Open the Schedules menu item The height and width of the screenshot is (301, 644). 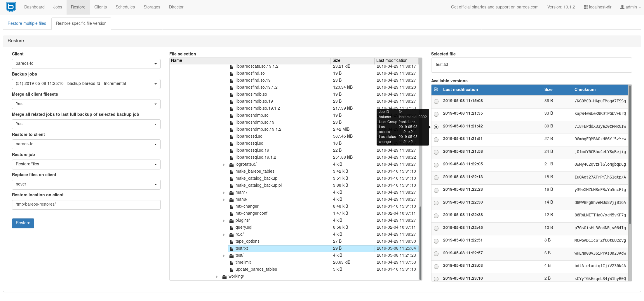[x=125, y=7]
